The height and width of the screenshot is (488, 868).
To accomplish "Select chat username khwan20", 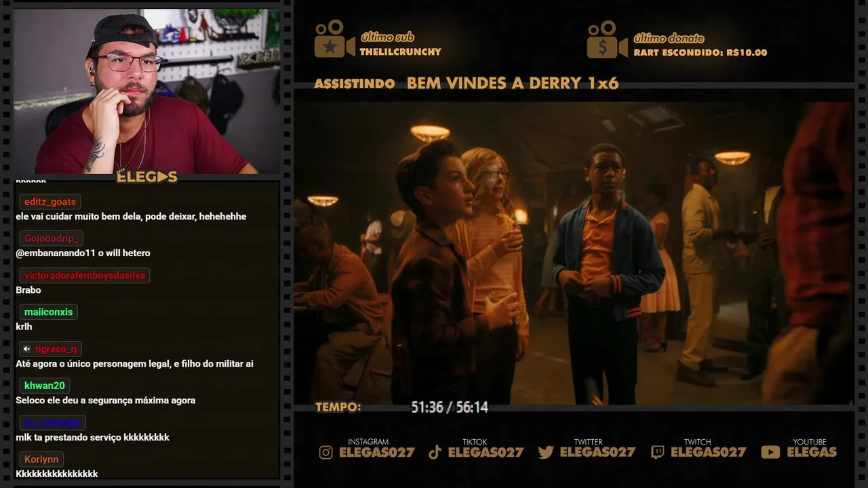I will [45, 386].
